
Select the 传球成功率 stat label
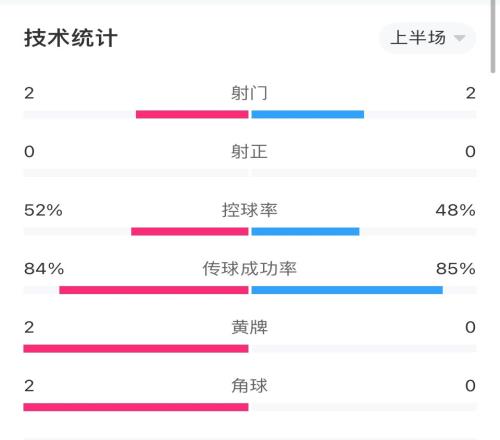249,269
